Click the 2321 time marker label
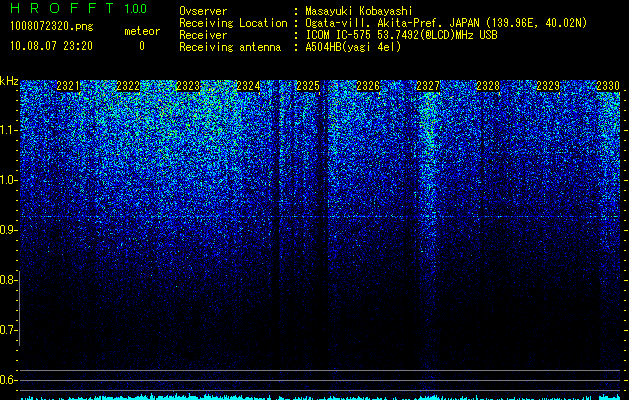 pos(68,86)
